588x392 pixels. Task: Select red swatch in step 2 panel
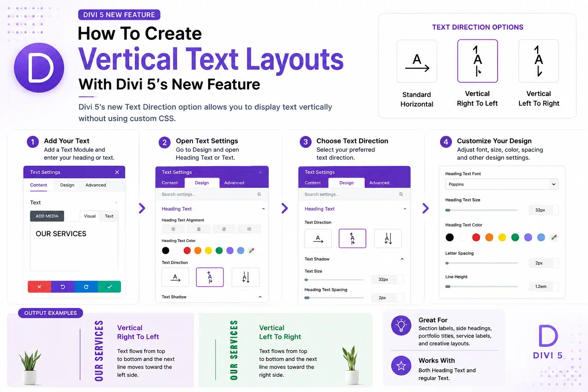(187, 250)
